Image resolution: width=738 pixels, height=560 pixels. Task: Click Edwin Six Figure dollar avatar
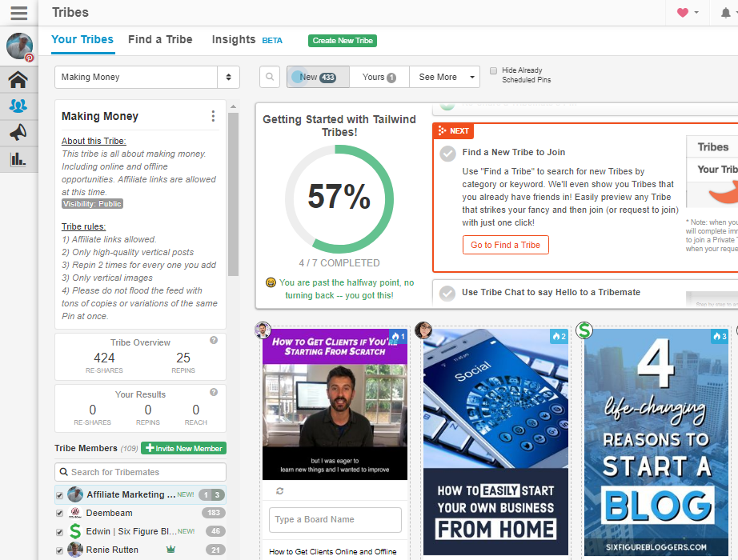tap(75, 531)
